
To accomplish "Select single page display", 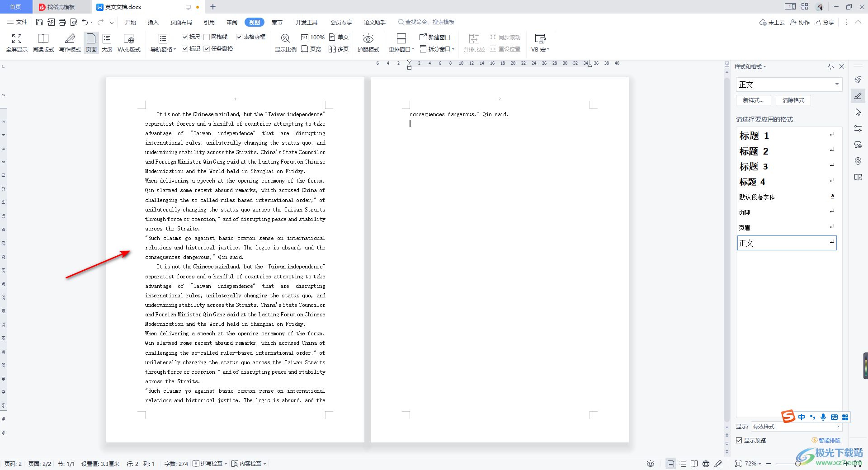I will point(339,37).
